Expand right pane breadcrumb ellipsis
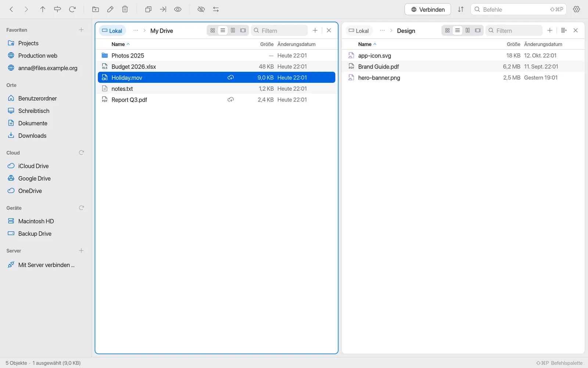Image resolution: width=588 pixels, height=368 pixels. [383, 31]
